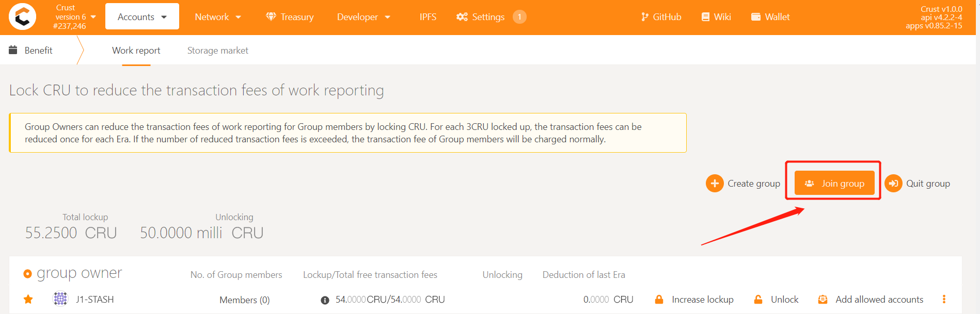Click the Crust logo icon

point(22,16)
